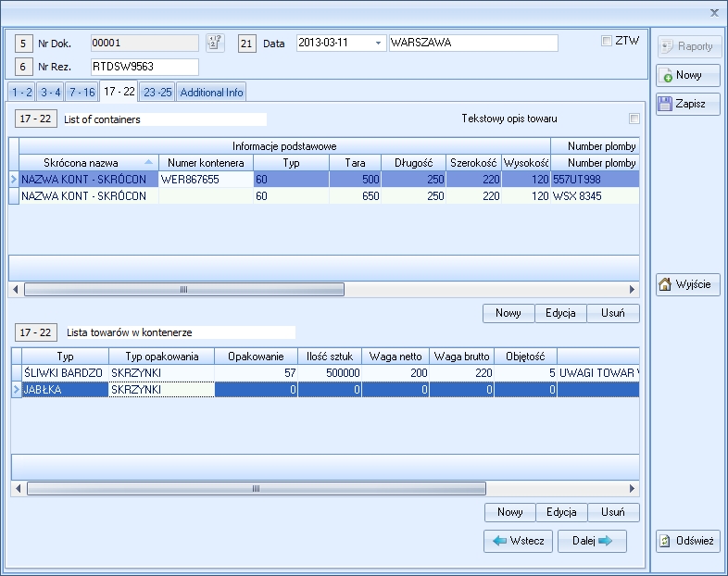
Task: Click the Nr Dok. field 00001
Action: [144, 44]
